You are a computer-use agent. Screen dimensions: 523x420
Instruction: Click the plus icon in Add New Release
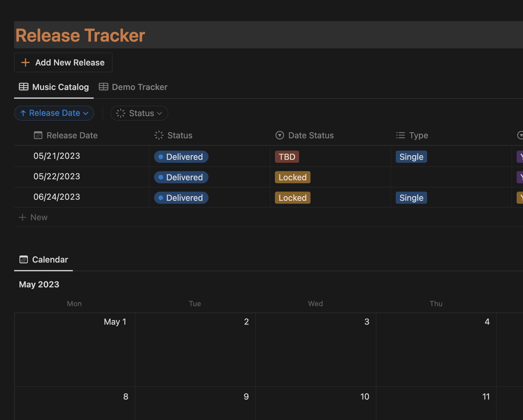tap(25, 62)
